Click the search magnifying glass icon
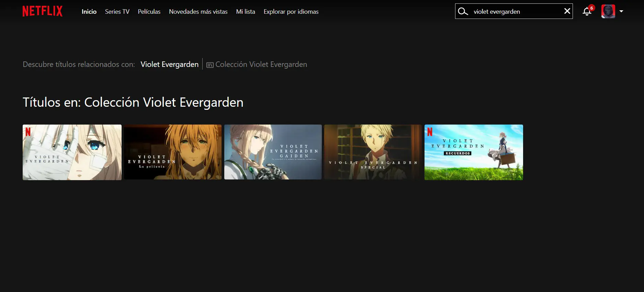 point(463,11)
